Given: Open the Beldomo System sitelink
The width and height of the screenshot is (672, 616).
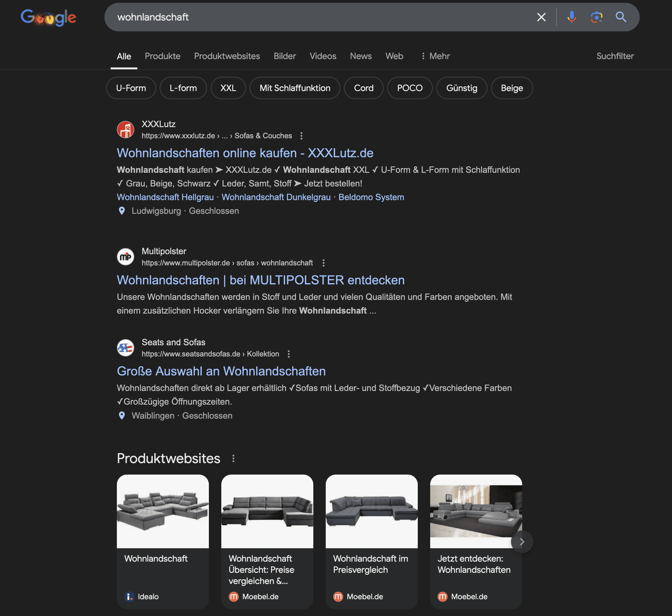Looking at the screenshot, I should pyautogui.click(x=371, y=197).
